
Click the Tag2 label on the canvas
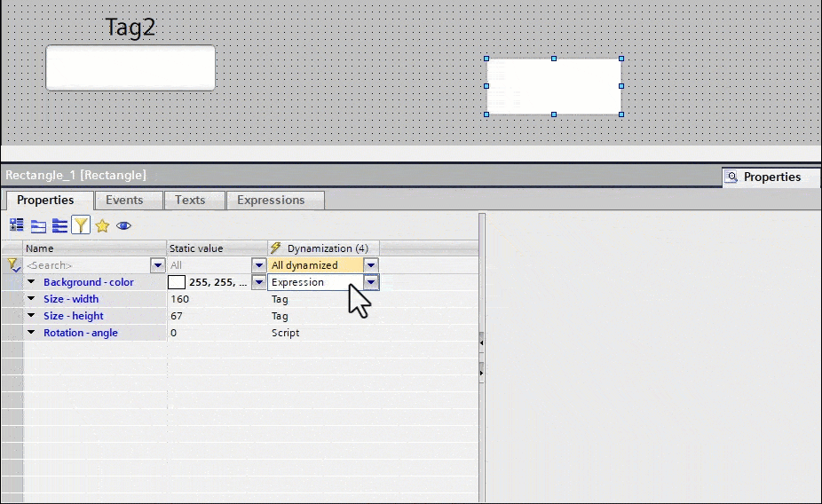point(130,28)
